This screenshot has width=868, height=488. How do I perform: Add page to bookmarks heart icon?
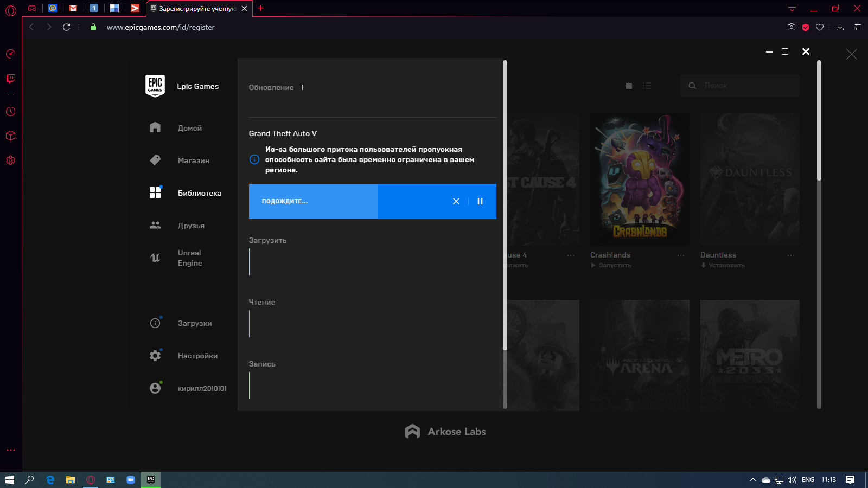pyautogui.click(x=820, y=27)
